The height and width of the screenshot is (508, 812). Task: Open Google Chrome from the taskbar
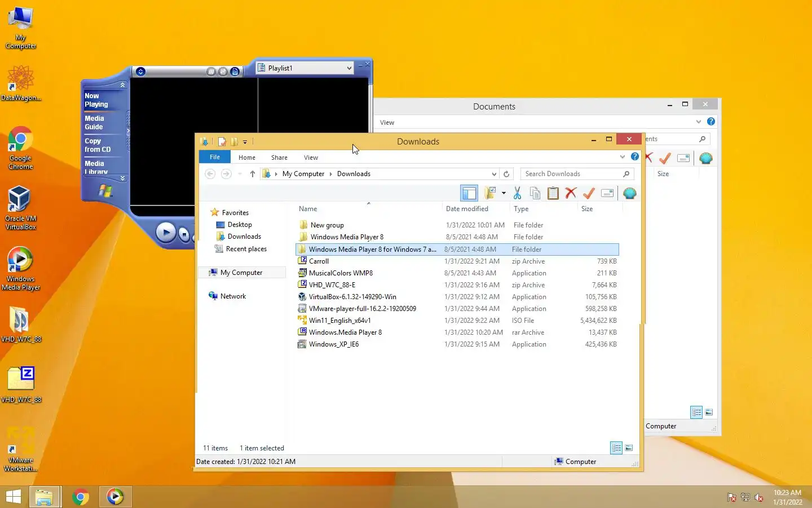[x=81, y=497]
